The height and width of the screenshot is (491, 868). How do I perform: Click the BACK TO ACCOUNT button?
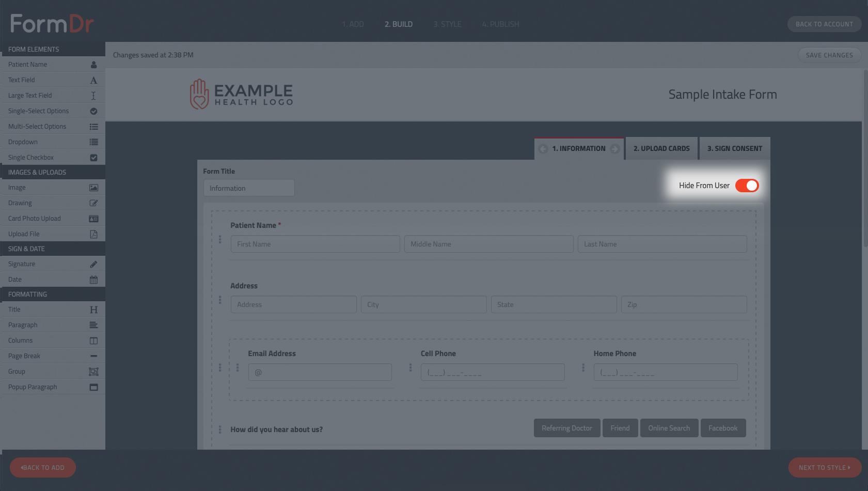click(x=824, y=24)
